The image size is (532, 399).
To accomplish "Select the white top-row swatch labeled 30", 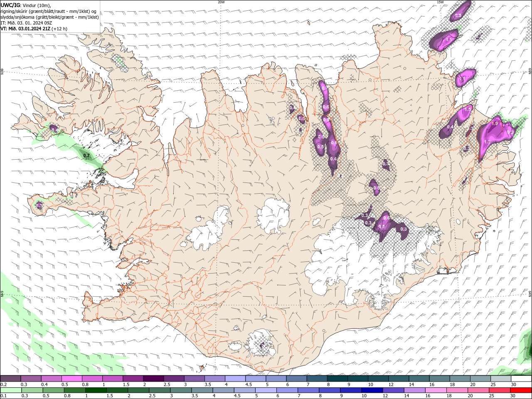I will click(522, 379).
